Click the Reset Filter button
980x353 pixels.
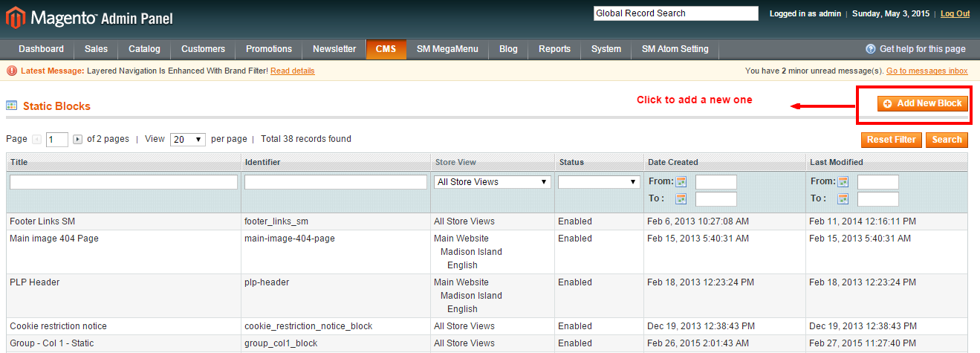[x=892, y=140]
